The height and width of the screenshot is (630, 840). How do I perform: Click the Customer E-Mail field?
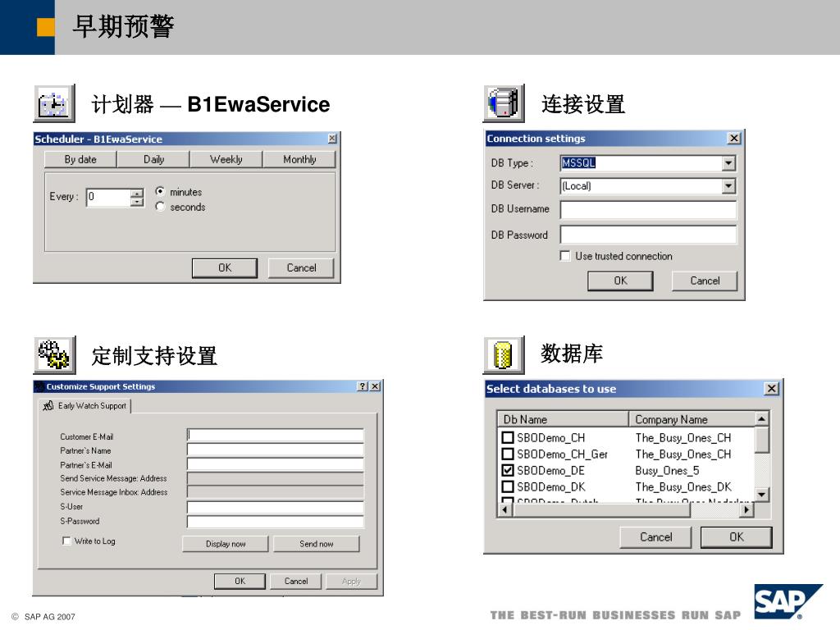(x=276, y=435)
